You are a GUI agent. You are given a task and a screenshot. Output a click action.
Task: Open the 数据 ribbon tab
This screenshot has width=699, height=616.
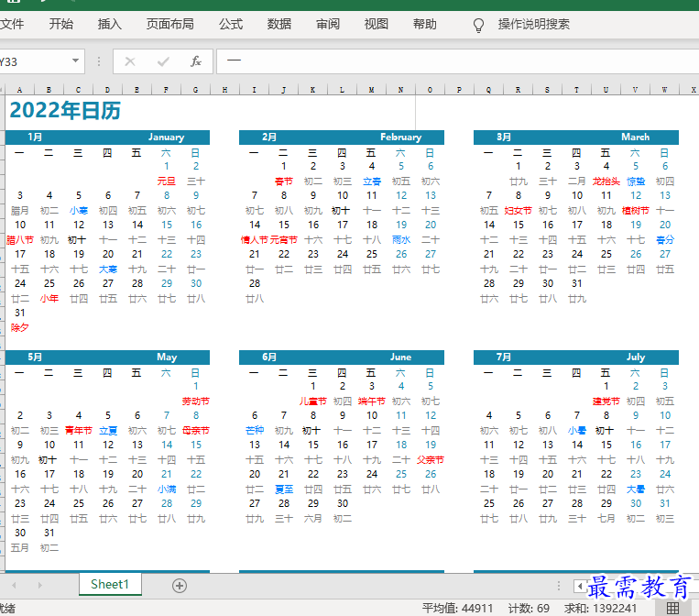coord(279,24)
